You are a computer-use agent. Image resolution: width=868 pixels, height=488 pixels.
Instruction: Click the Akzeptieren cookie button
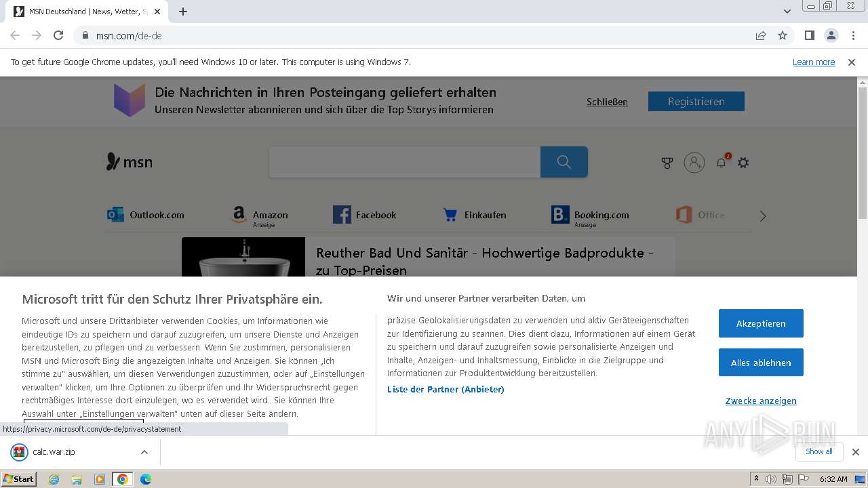click(x=761, y=323)
